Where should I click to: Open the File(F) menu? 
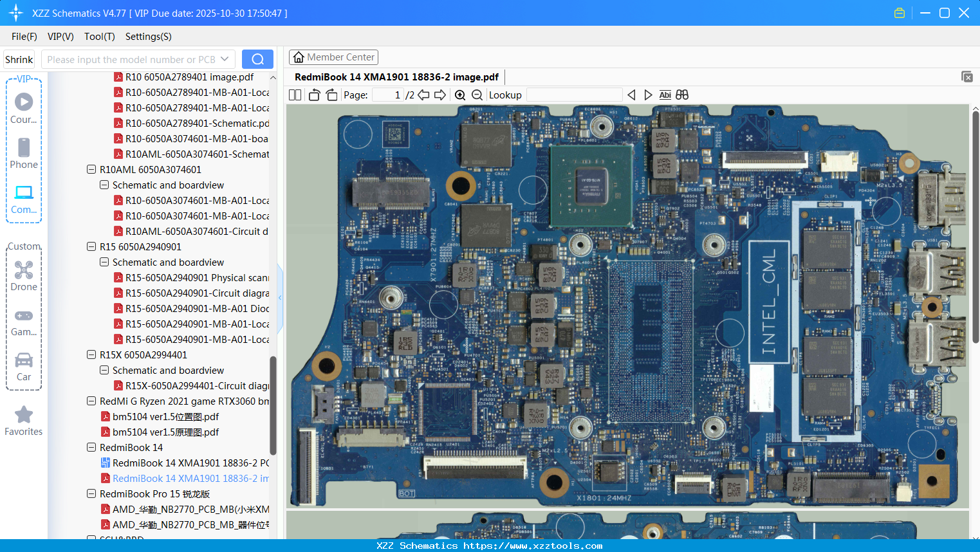24,37
